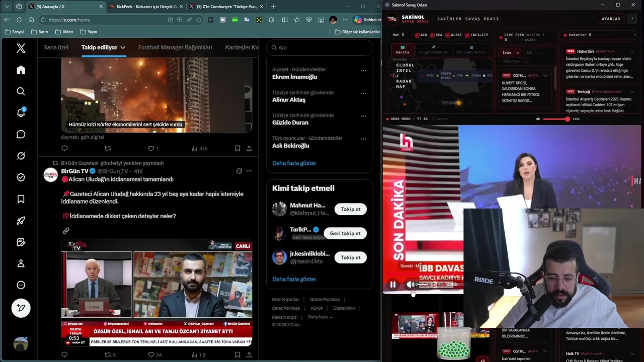Click the Ara search field on X
The height and width of the screenshot is (362, 644).
(x=319, y=47)
